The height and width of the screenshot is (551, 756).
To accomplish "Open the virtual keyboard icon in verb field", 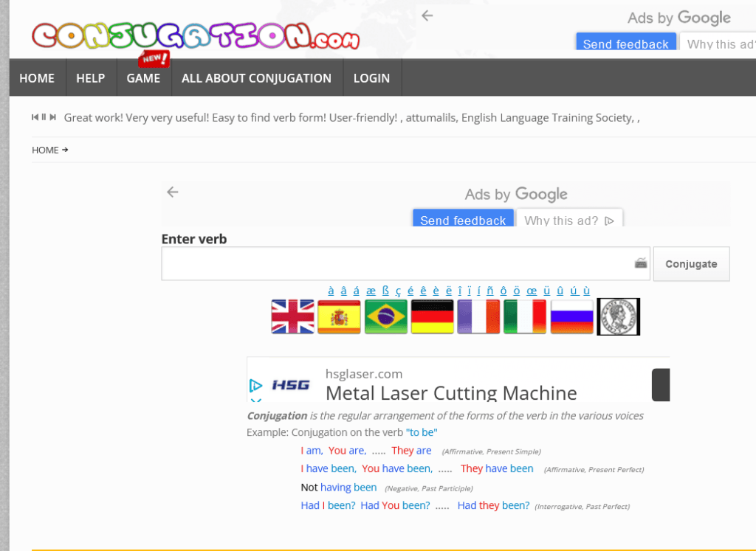I will [641, 263].
